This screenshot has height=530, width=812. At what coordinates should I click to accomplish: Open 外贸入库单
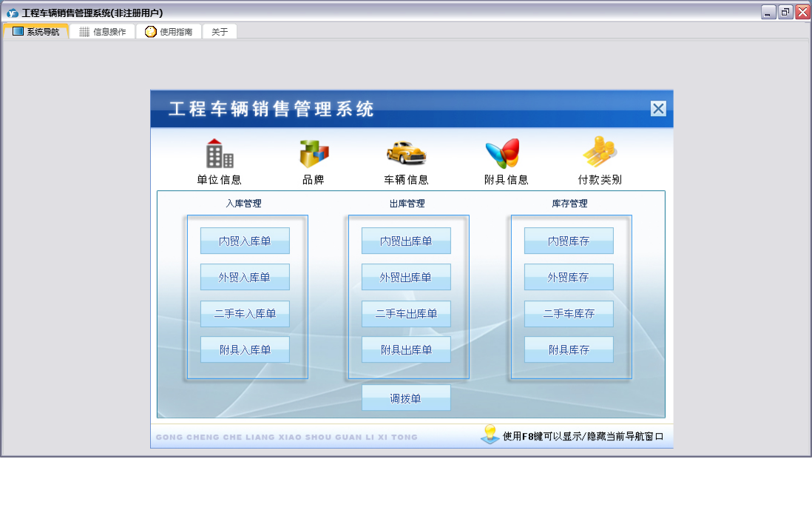click(x=245, y=277)
